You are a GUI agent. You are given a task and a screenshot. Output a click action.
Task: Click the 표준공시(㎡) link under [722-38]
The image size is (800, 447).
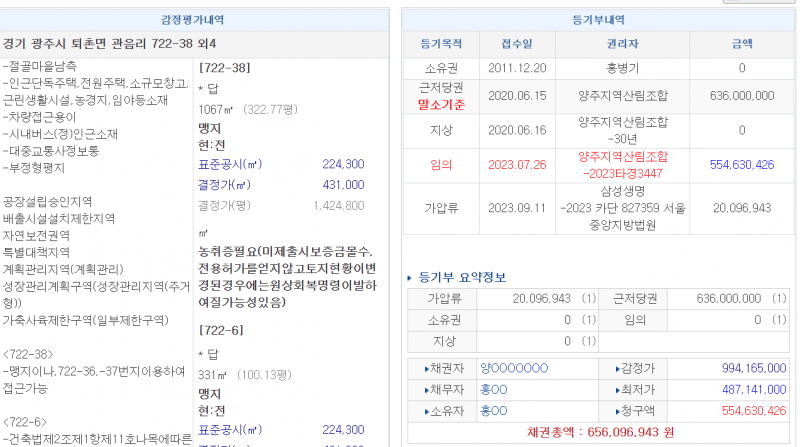coord(230,164)
